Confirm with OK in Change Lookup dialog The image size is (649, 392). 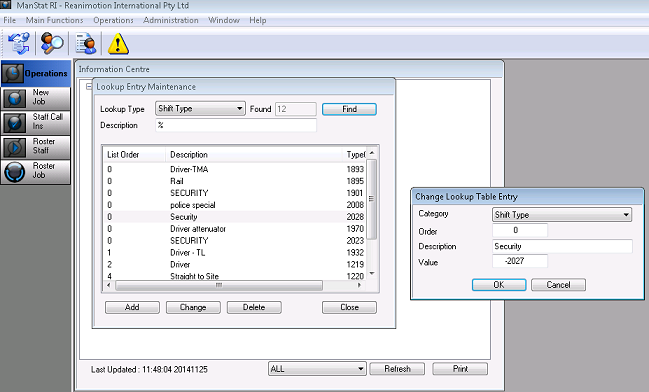[499, 285]
